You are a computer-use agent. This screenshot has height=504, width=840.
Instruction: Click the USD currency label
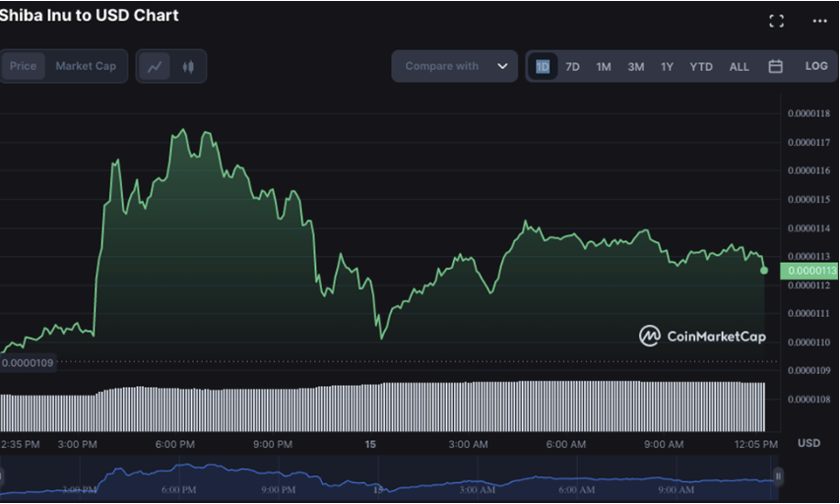(808, 443)
